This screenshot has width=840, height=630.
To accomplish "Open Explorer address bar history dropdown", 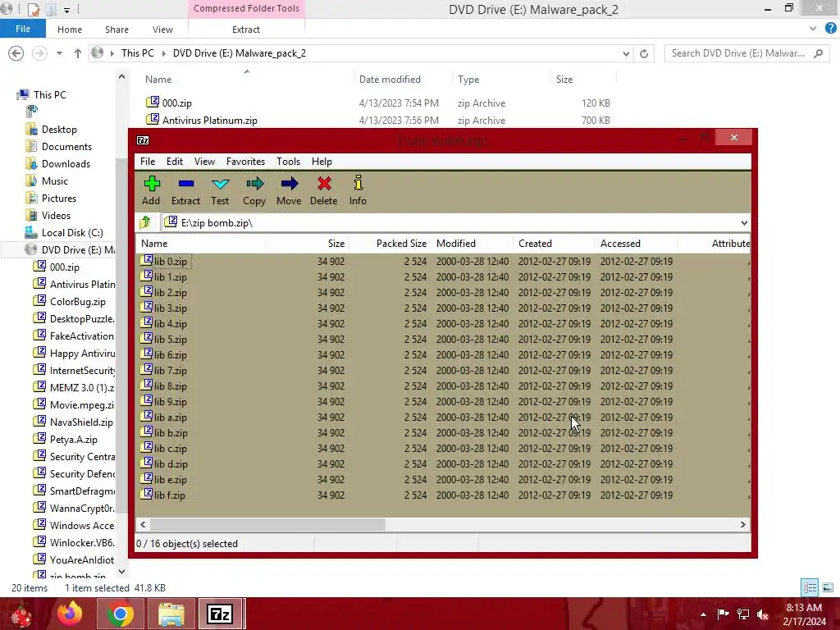I will (x=626, y=53).
